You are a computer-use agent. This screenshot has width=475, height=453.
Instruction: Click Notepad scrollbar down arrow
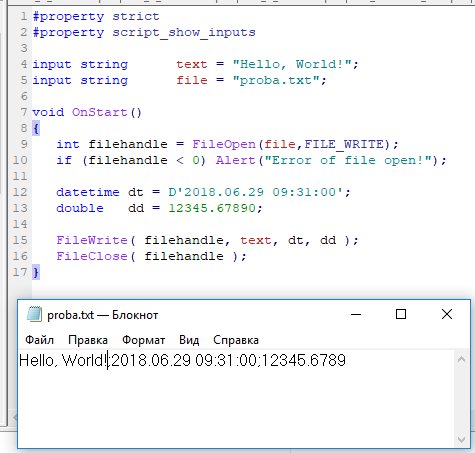pyautogui.click(x=461, y=440)
